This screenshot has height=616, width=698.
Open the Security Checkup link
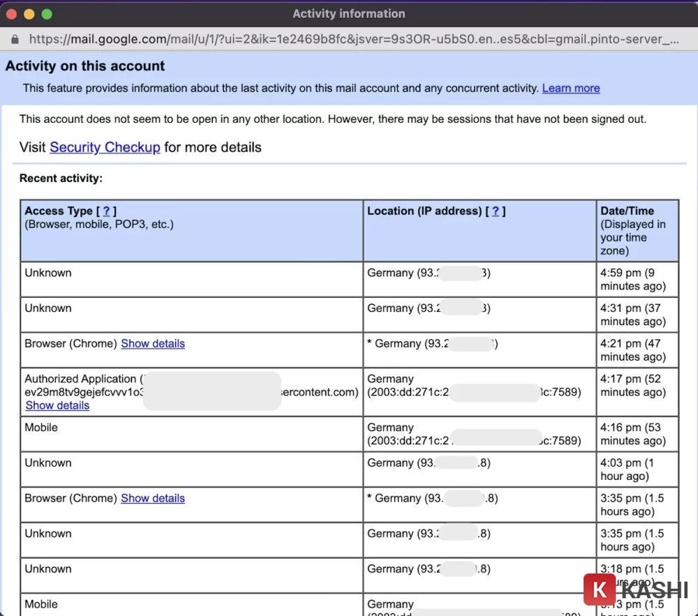pos(105,147)
